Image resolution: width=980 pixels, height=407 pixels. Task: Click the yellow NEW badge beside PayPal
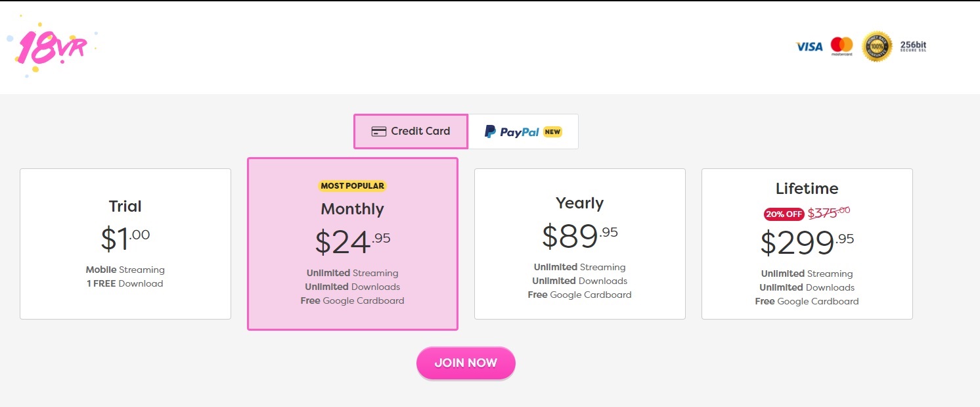coord(552,132)
